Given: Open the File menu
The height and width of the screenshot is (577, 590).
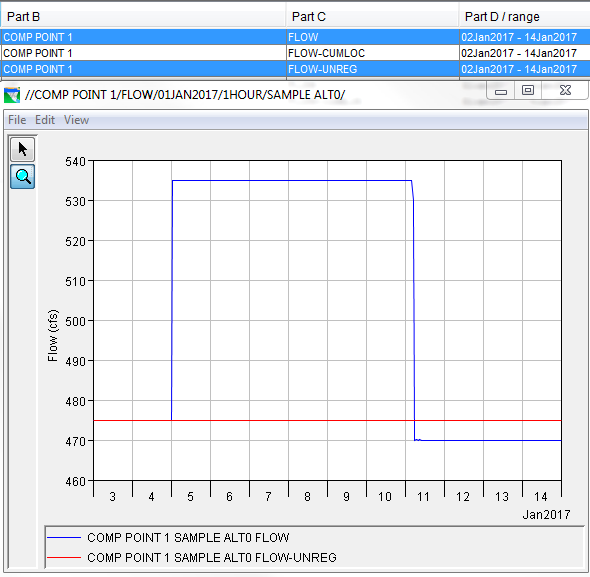Looking at the screenshot, I should [17, 120].
